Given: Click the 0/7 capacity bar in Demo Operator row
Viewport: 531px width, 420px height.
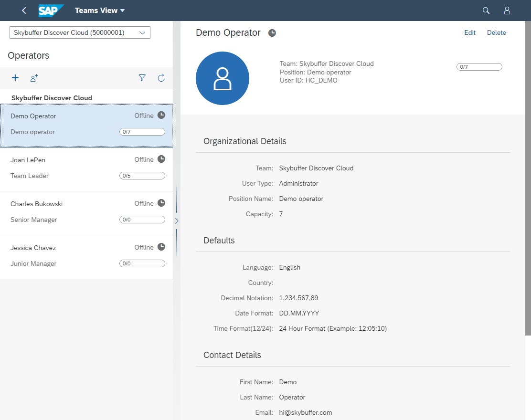Looking at the screenshot, I should (142, 132).
